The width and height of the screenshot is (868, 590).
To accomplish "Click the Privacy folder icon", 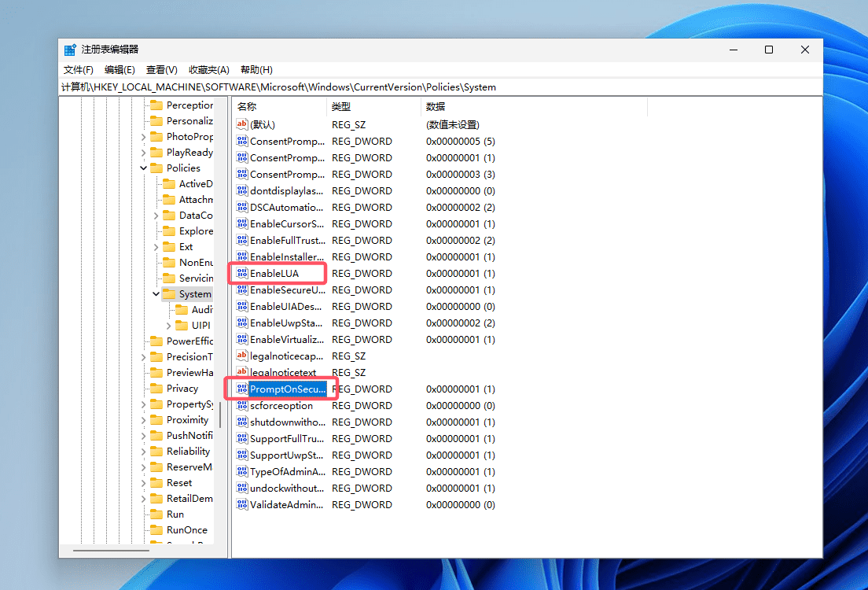I will pyautogui.click(x=156, y=389).
